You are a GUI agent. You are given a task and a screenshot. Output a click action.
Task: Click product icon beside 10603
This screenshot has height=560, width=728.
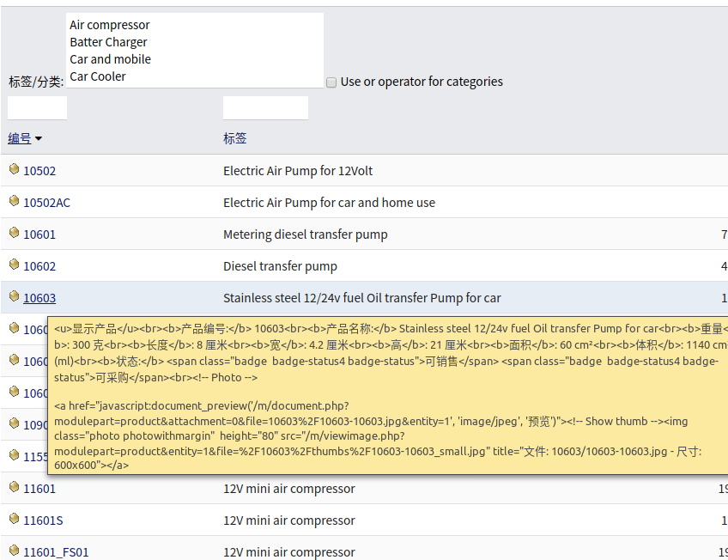click(x=15, y=295)
